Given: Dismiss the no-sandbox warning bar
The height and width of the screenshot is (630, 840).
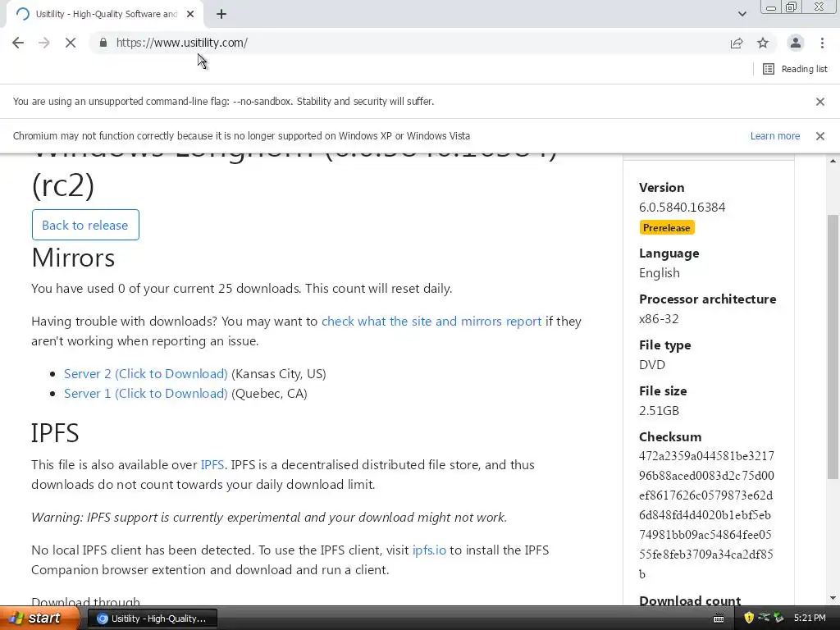Looking at the screenshot, I should [x=820, y=102].
